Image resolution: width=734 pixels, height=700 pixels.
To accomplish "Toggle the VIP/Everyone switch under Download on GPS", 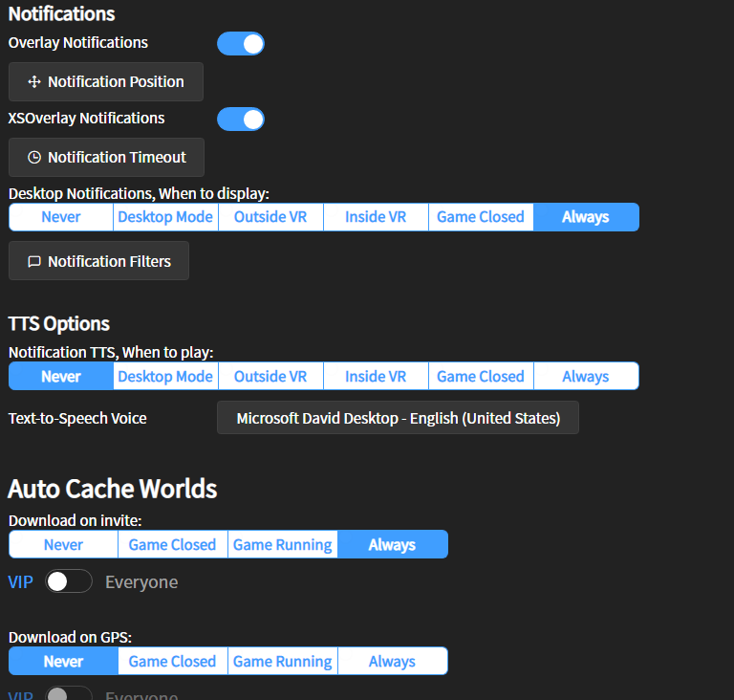I will (69, 693).
